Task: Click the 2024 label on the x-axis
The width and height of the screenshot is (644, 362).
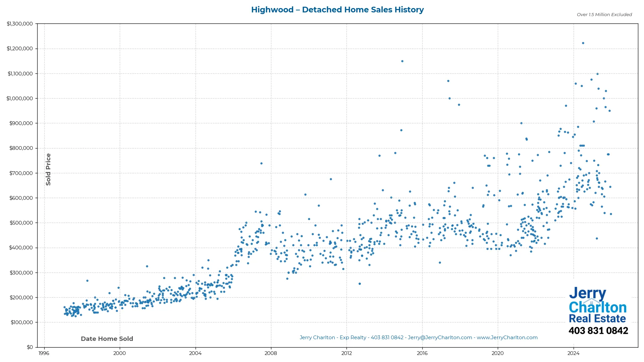Action: click(574, 353)
